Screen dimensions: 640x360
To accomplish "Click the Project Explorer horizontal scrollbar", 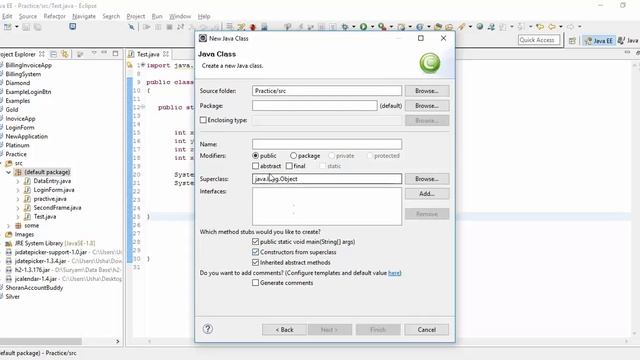I will coord(41,341).
